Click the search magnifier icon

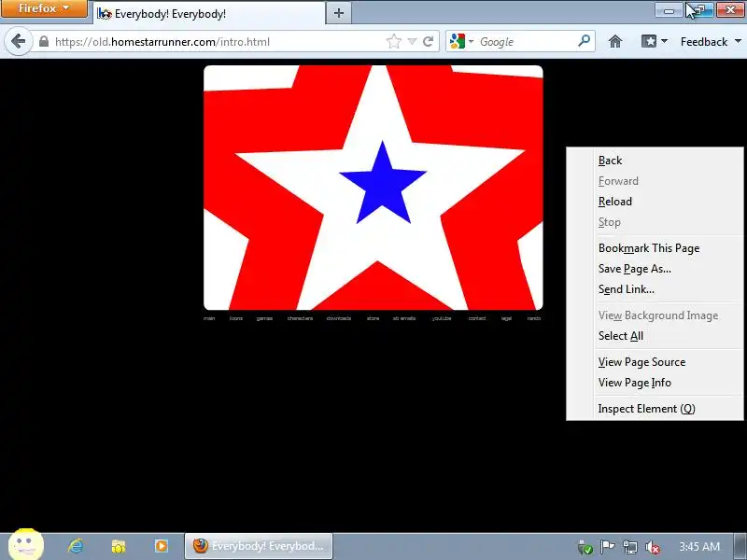click(x=585, y=41)
